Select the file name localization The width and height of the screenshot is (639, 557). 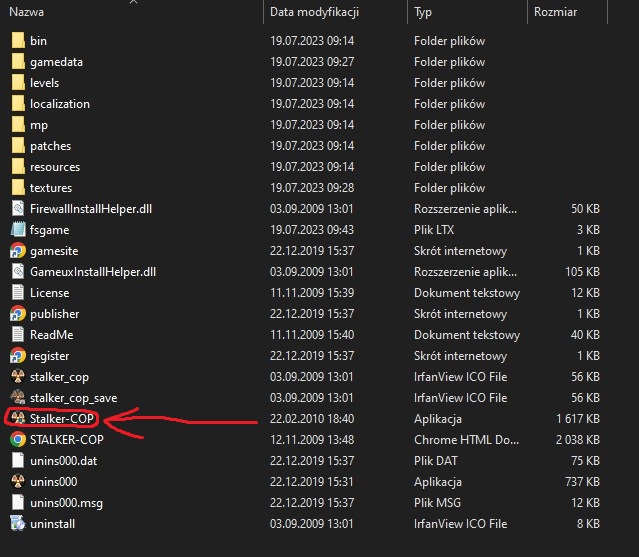coord(59,104)
